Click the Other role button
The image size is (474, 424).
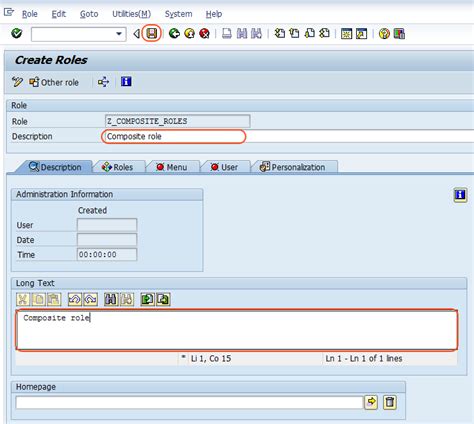pyautogui.click(x=54, y=82)
